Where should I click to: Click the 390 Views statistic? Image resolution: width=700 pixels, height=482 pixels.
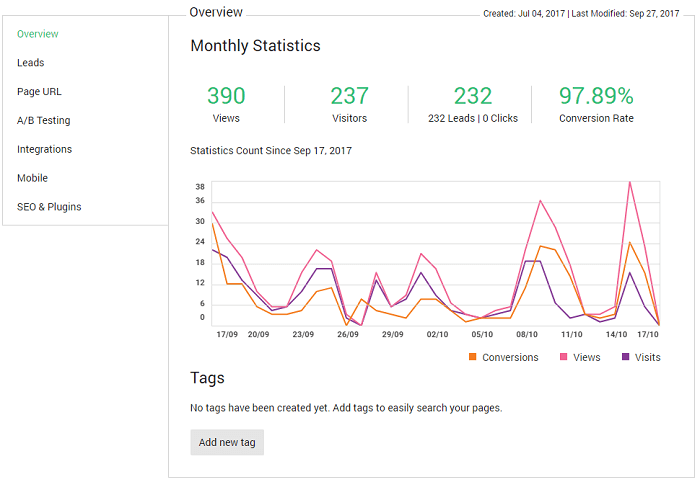(226, 96)
